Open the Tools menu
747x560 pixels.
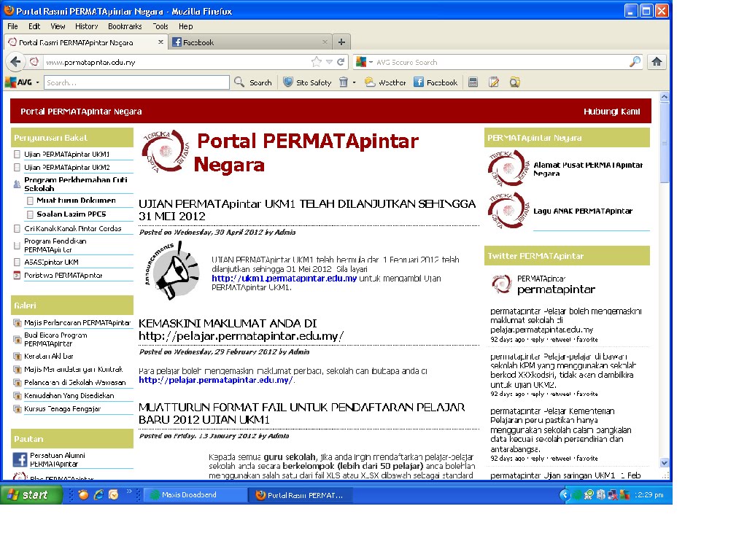tap(160, 26)
